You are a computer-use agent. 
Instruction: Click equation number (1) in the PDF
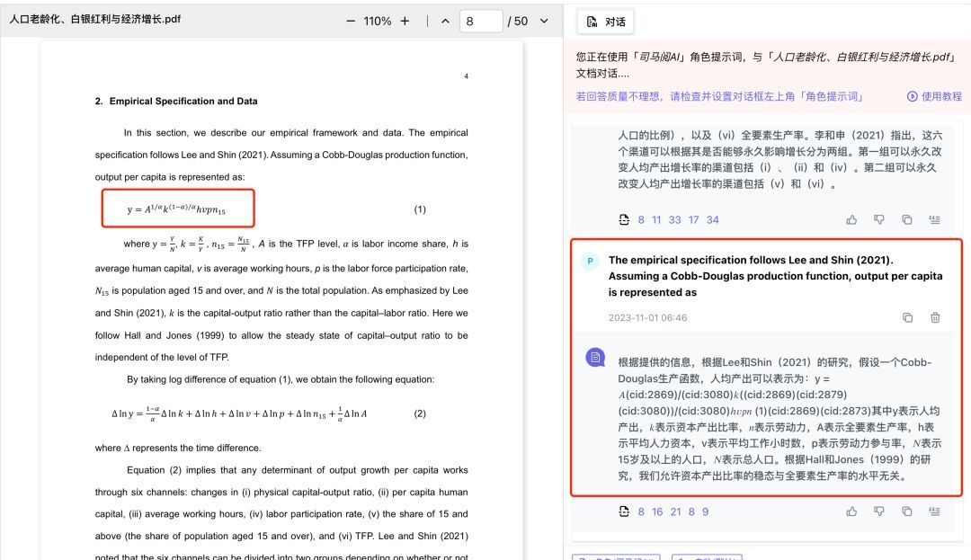420,209
